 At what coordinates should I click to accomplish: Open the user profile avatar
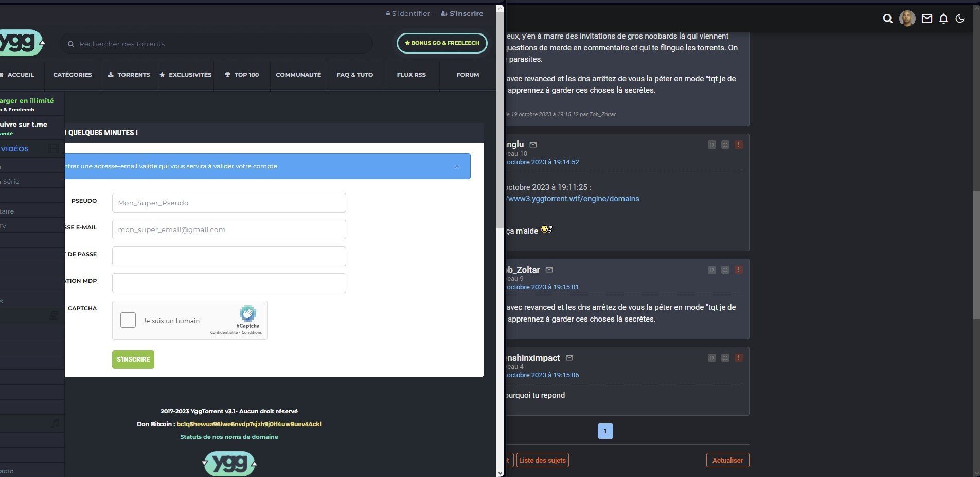coord(907,19)
